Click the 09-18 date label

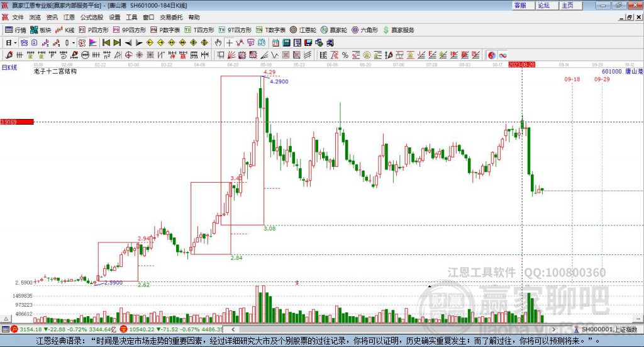click(572, 79)
